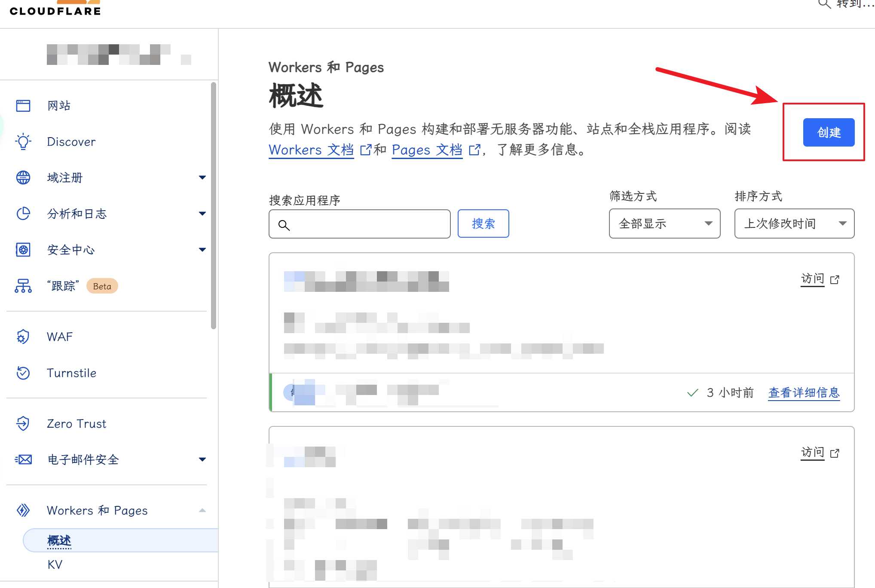
Task: Click the green checkmark beside 3 小时前
Action: click(692, 392)
